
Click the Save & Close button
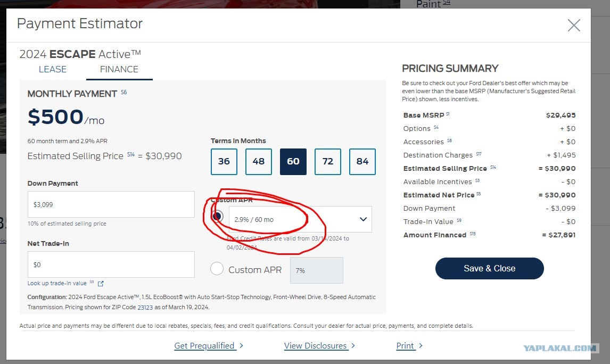(489, 268)
